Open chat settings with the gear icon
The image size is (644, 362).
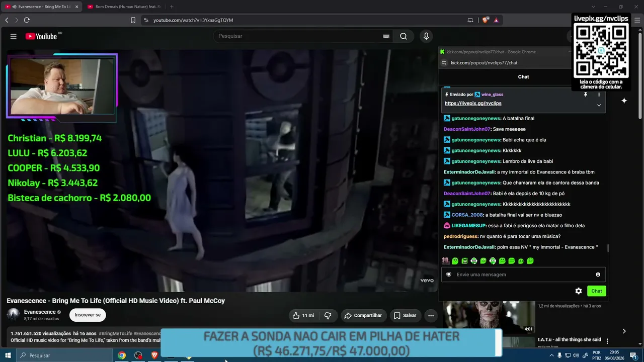point(579,291)
